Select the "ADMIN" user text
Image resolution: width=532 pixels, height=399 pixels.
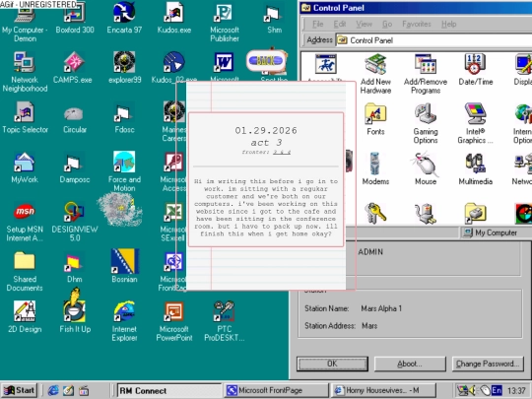click(x=370, y=252)
